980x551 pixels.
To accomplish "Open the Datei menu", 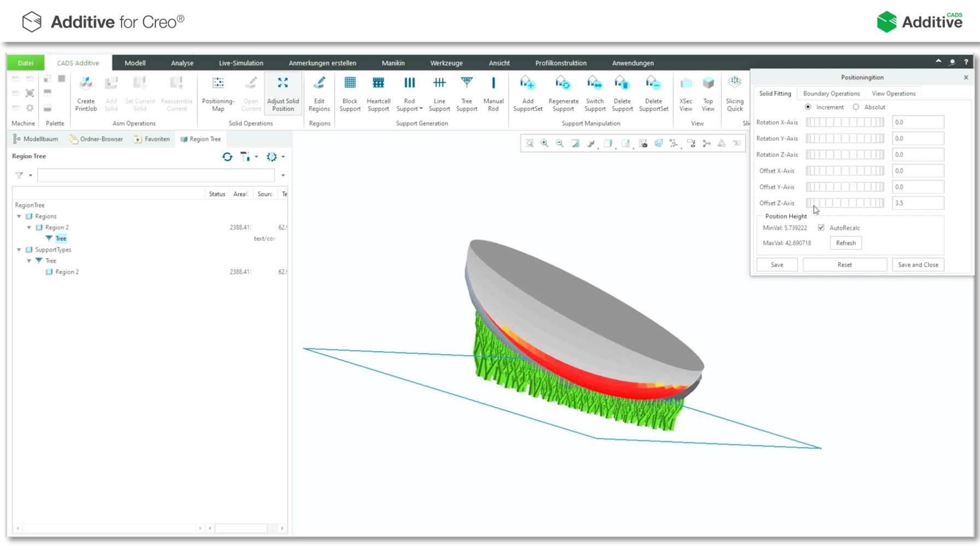I will (26, 63).
